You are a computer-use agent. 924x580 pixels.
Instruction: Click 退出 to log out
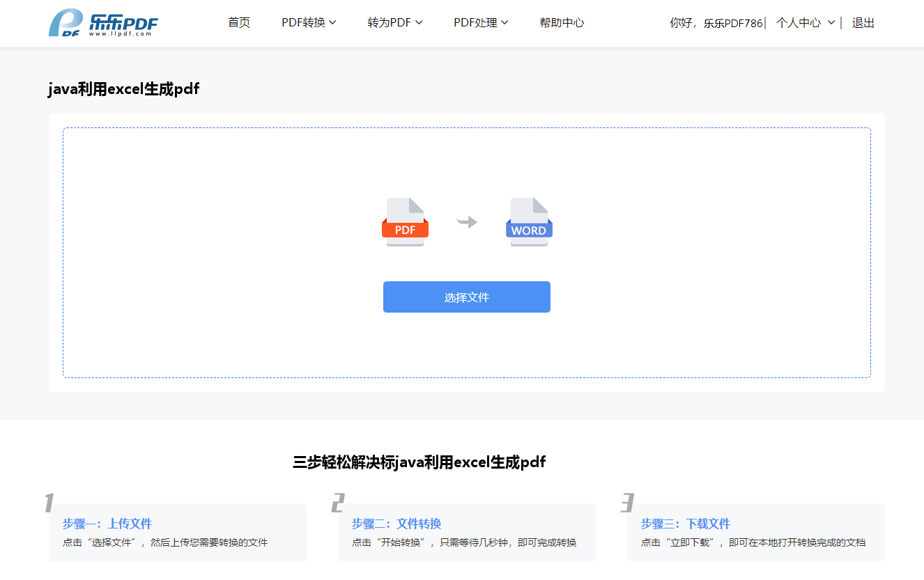[863, 23]
